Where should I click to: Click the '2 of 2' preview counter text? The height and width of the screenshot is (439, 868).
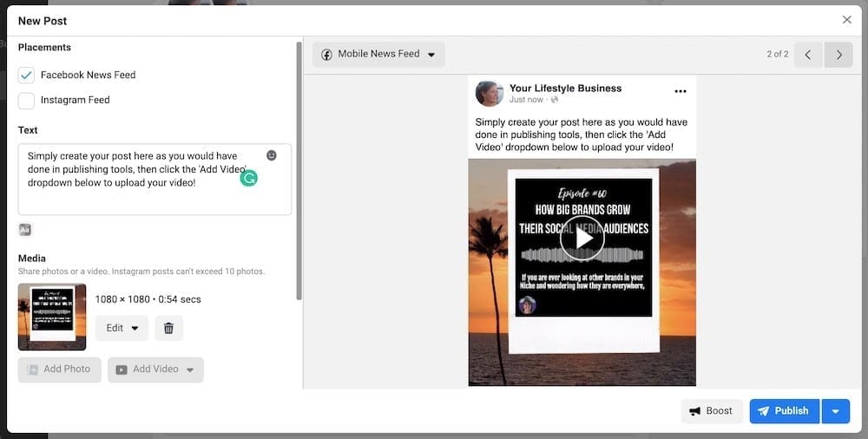coord(778,55)
